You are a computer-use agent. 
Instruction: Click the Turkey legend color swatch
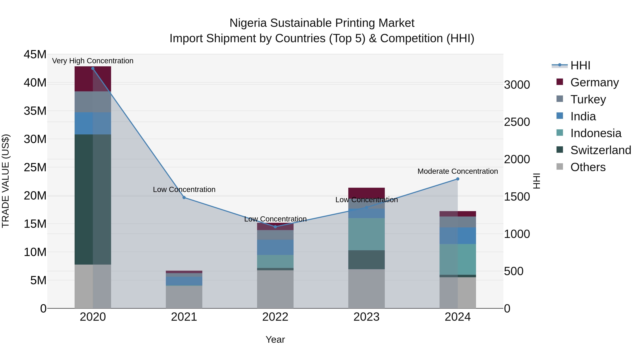point(560,99)
